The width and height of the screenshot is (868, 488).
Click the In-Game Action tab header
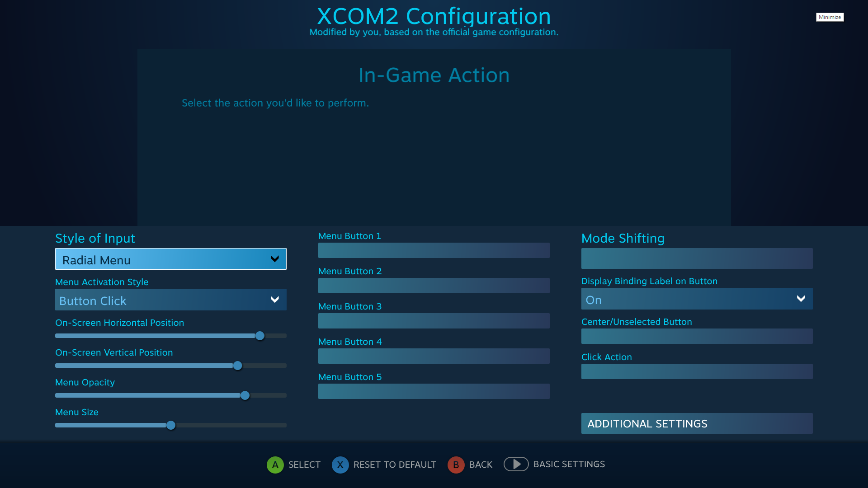pyautogui.click(x=434, y=75)
